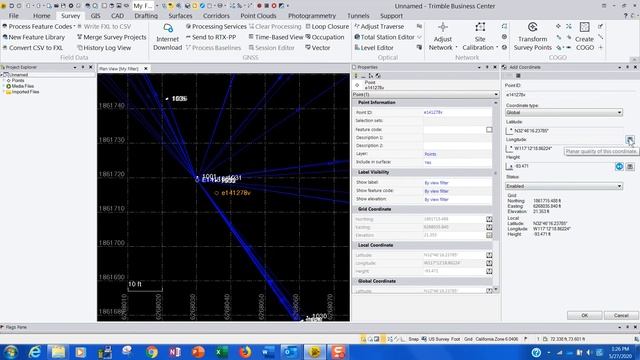Expand the Site Calibration dropdown arrow
The height and width of the screenshot is (360, 640).
[x=497, y=48]
